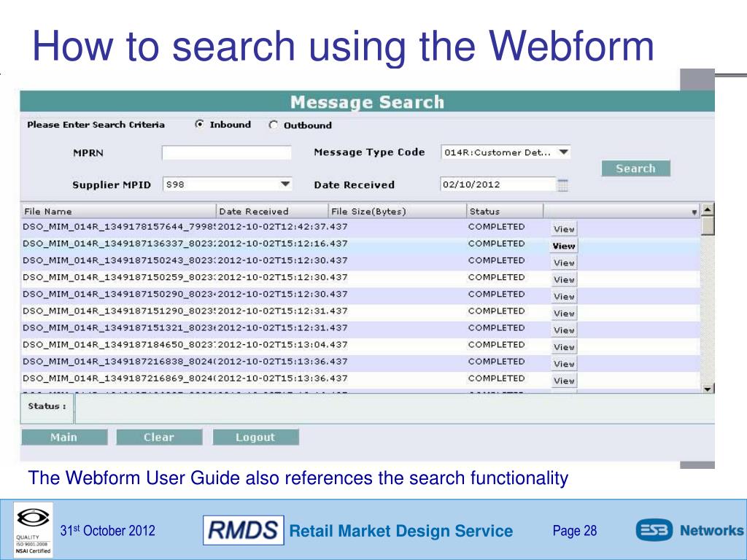Viewport: 747px width, 560px height.
Task: Sort by the File Name column header
Action: 118,211
